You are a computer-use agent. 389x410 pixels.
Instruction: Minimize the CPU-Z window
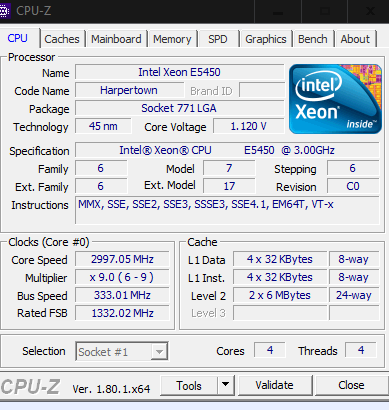point(278,11)
